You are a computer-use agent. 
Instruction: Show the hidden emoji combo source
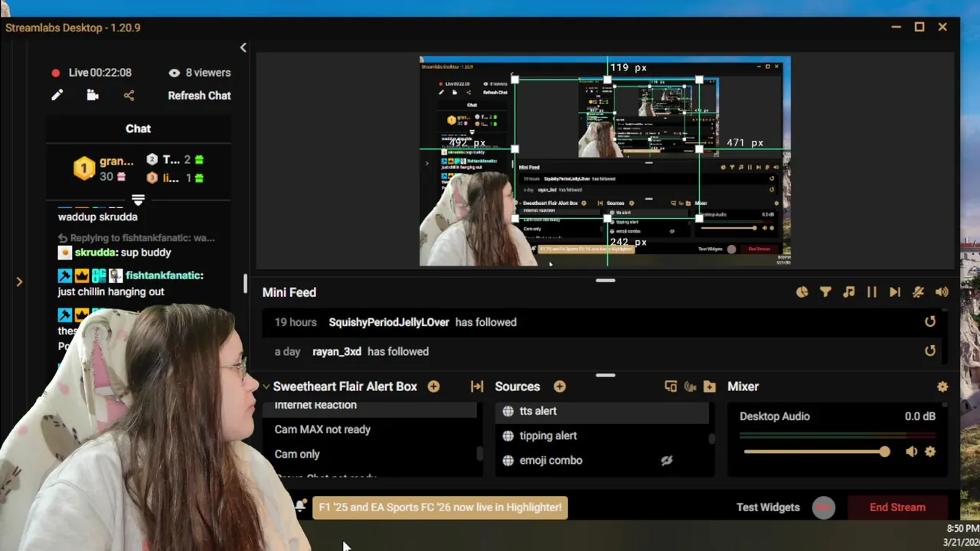(667, 461)
